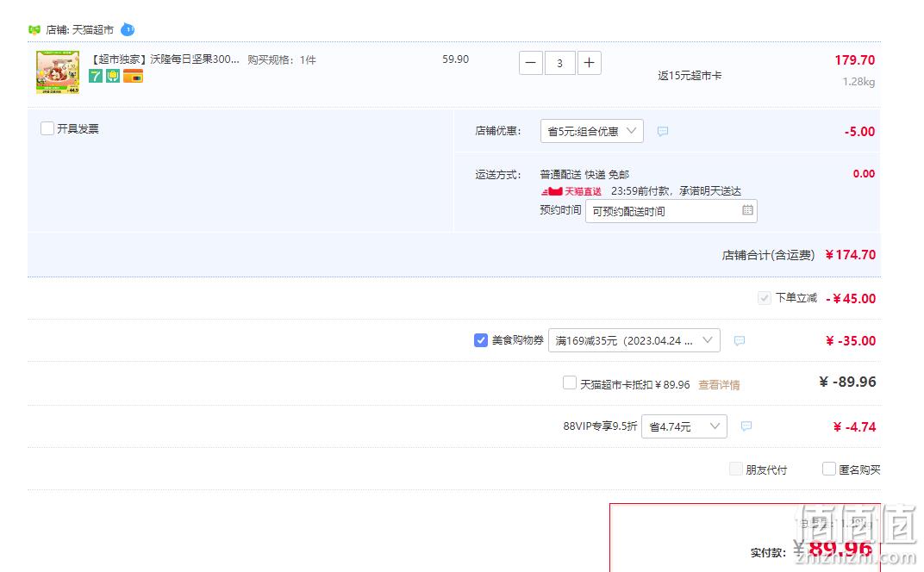Click the 1.28kg weight label
924x572 pixels.
point(858,82)
